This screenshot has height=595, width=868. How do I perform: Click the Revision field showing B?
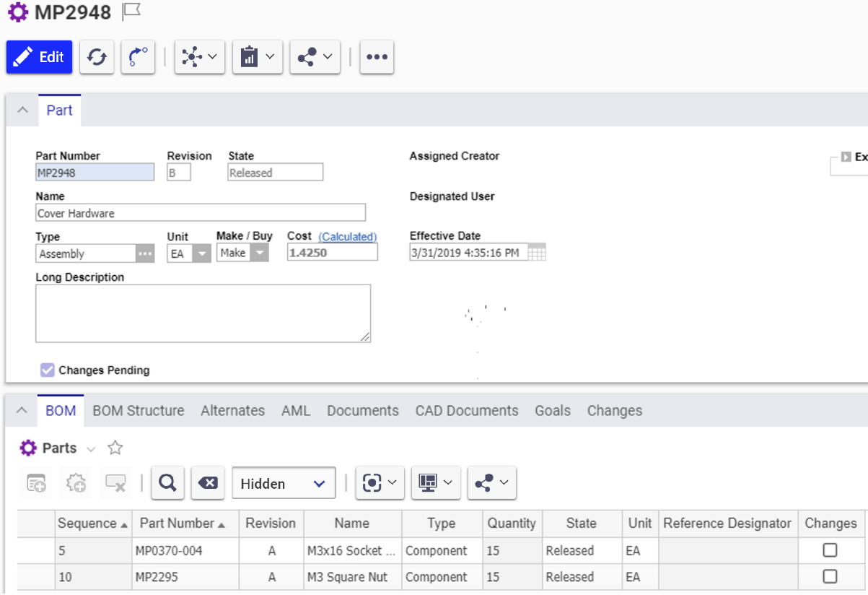pos(179,173)
